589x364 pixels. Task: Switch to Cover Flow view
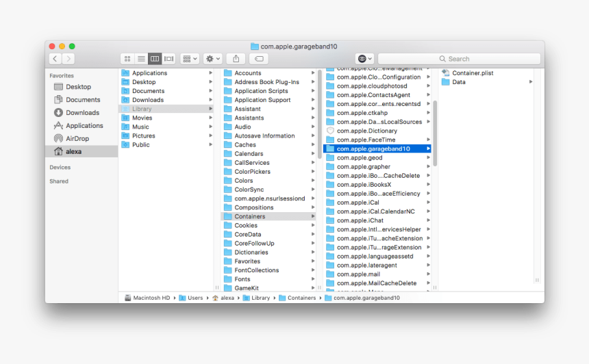168,59
